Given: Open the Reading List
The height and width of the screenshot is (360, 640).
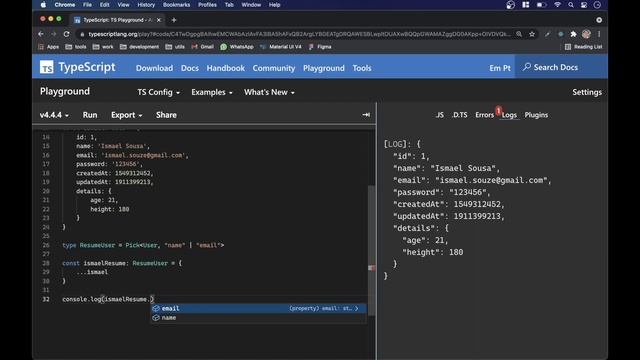Looking at the screenshot, I should pyautogui.click(x=583, y=47).
